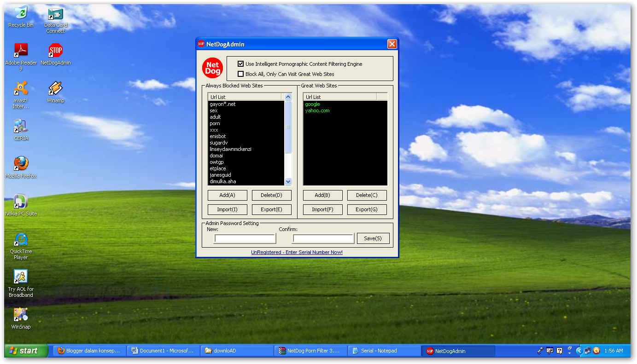Click the blocked sites list scroll down arrow
The image size is (637, 364).
pos(288,182)
